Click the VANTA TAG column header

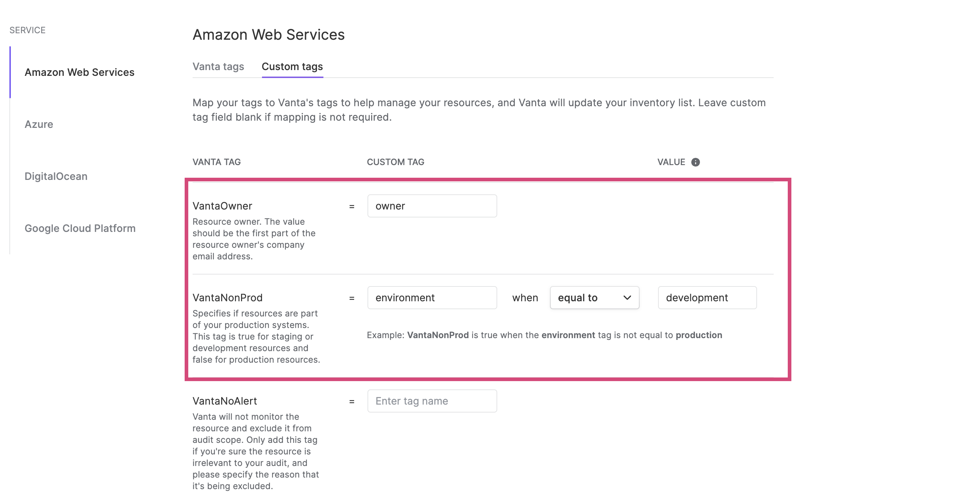tap(216, 162)
